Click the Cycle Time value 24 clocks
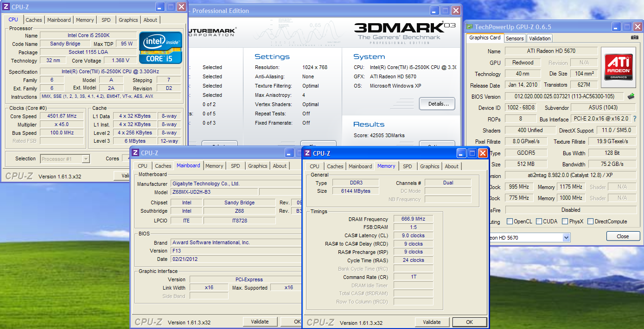Image resolution: width=644 pixels, height=329 pixels. (413, 260)
